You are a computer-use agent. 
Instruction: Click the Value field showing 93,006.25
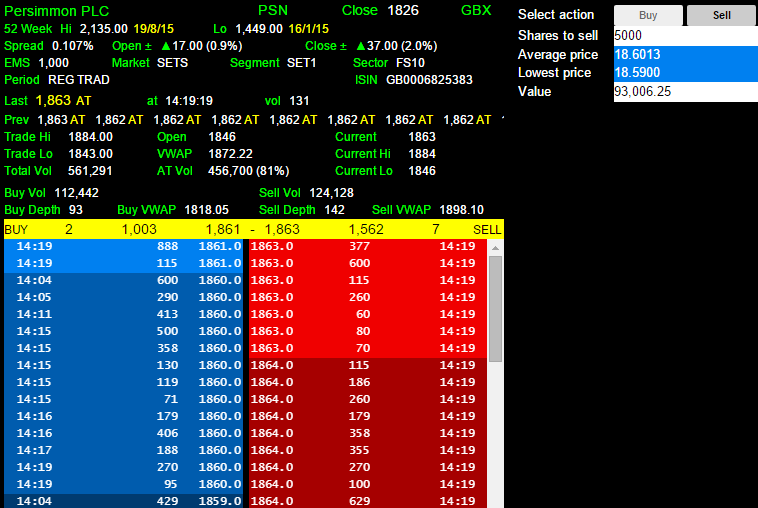pos(685,92)
